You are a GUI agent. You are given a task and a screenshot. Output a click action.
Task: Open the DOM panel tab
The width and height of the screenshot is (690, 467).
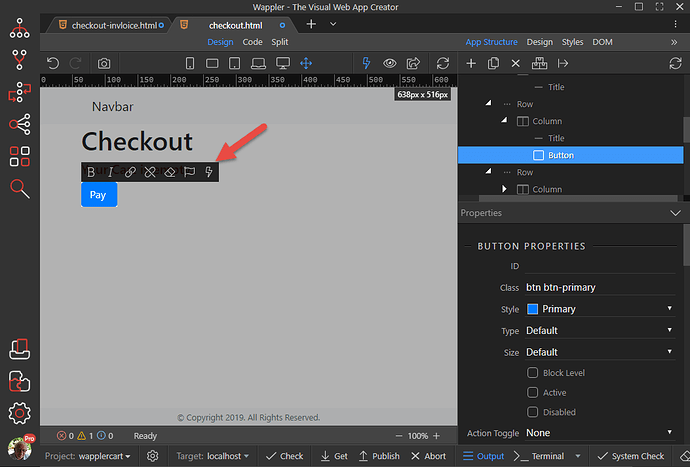[x=602, y=42]
